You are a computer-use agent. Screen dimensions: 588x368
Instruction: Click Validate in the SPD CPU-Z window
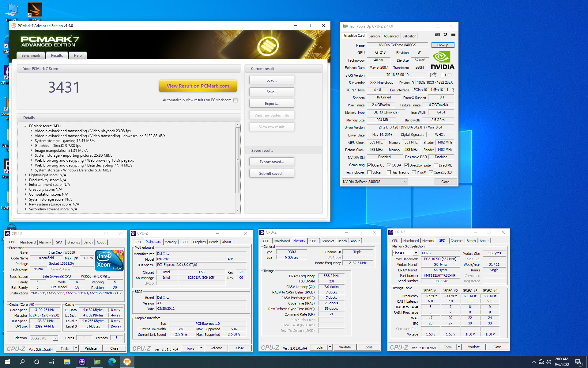(x=474, y=347)
